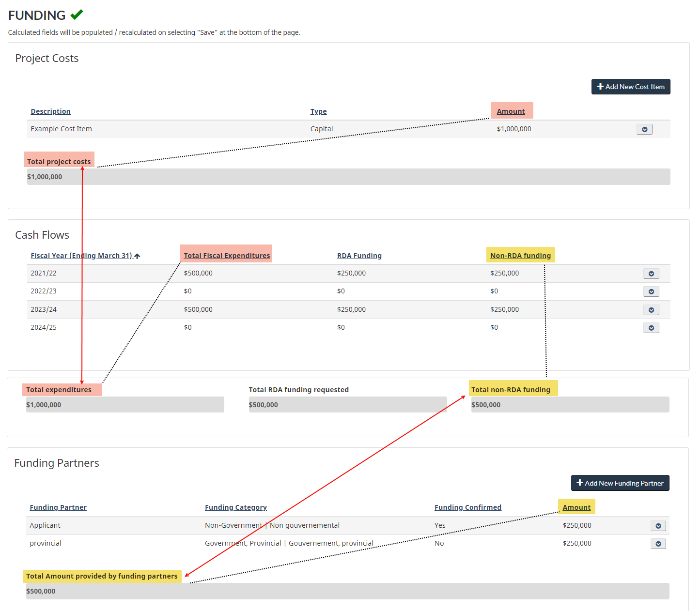Open row dropdown for 2023/24 fiscal year
700x611 pixels.
[x=651, y=310]
